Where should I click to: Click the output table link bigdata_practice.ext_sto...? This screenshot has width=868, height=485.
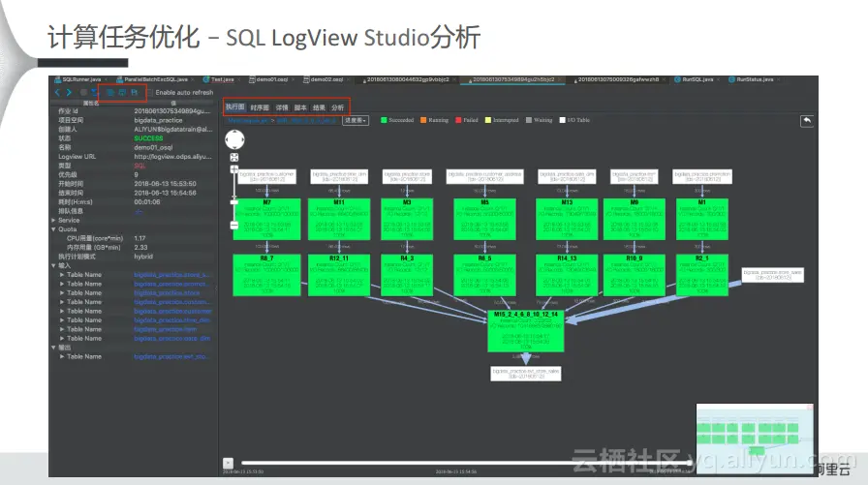pos(171,356)
